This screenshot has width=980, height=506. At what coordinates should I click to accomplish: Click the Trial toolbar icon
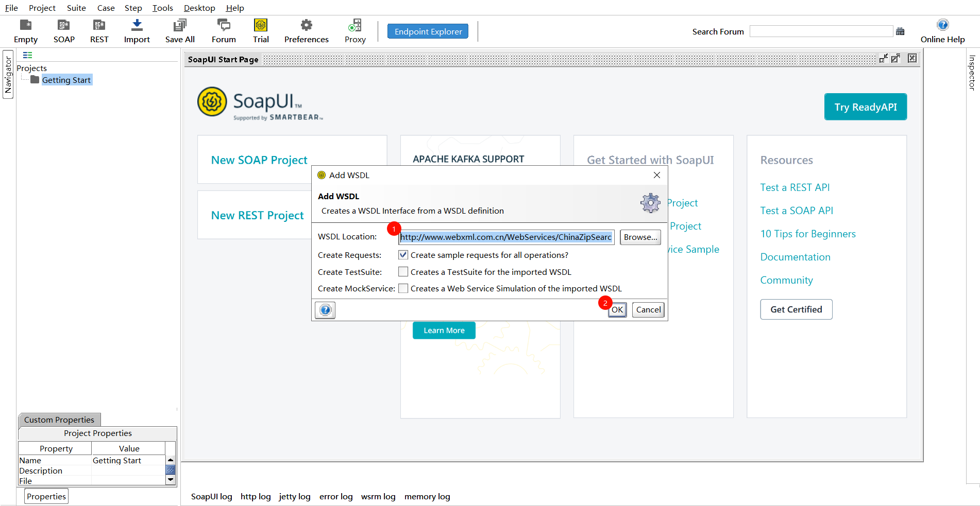[261, 31]
